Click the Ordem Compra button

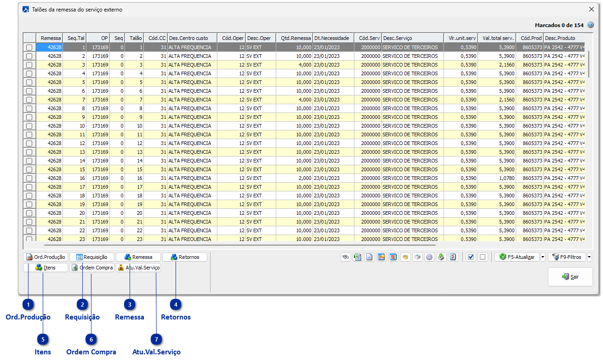click(92, 268)
